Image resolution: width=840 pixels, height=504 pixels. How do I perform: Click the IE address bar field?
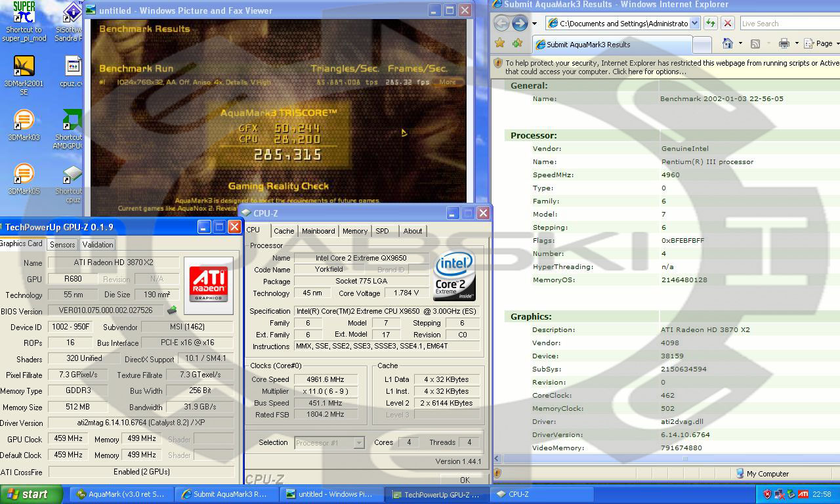click(x=617, y=23)
